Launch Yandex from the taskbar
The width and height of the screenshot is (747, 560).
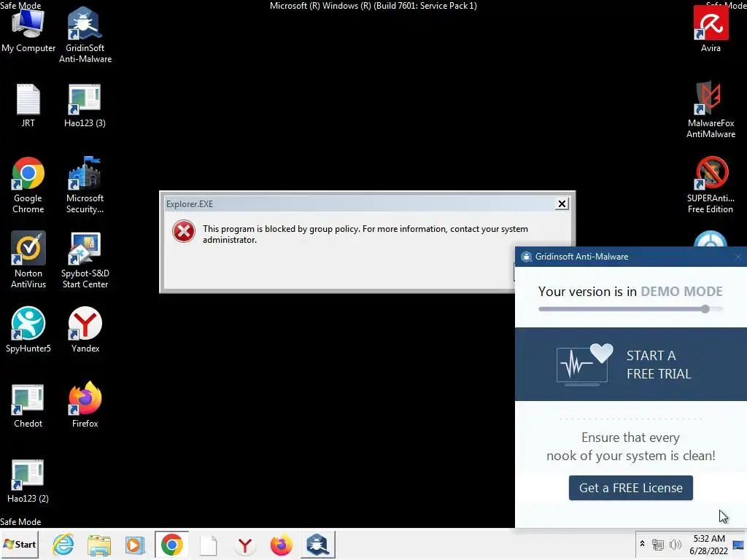245,545
